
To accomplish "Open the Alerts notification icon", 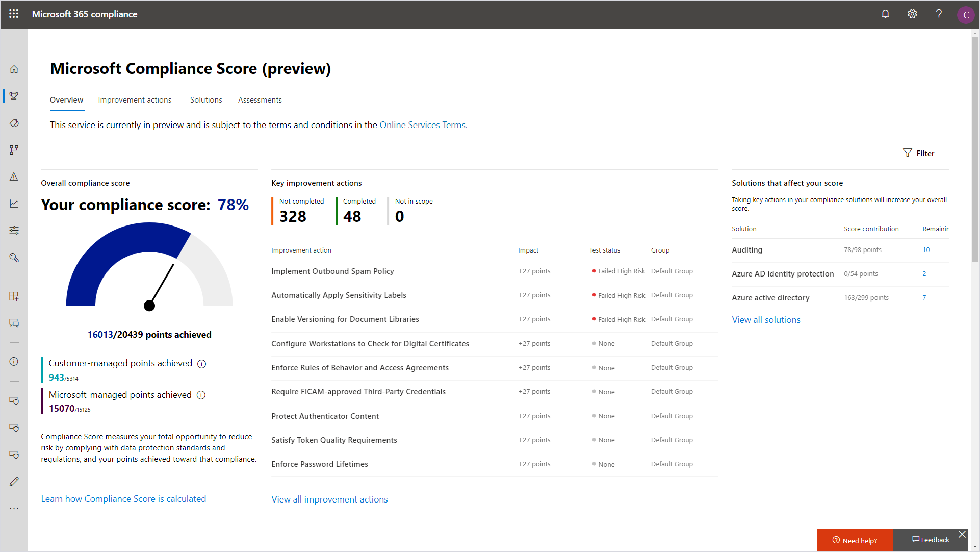I will click(886, 13).
